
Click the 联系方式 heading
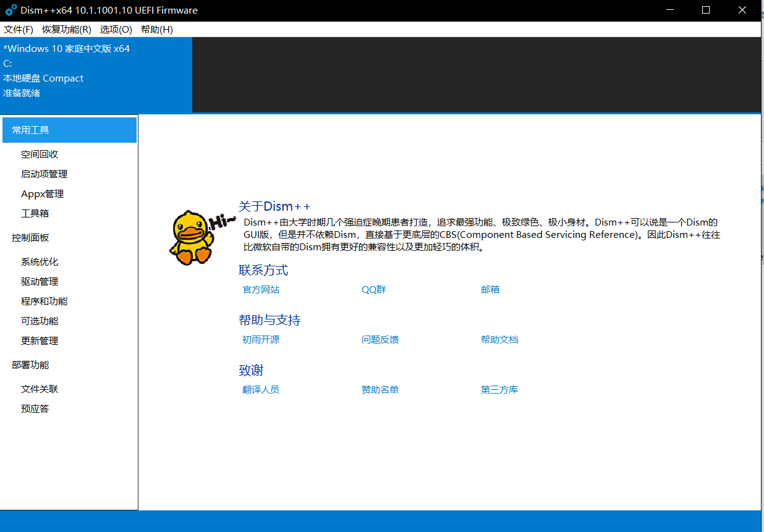click(263, 271)
